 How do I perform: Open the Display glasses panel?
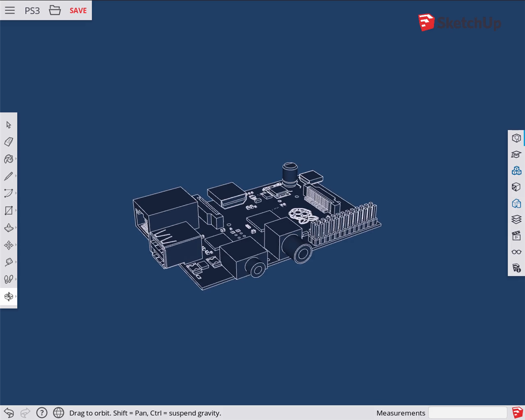(x=516, y=252)
